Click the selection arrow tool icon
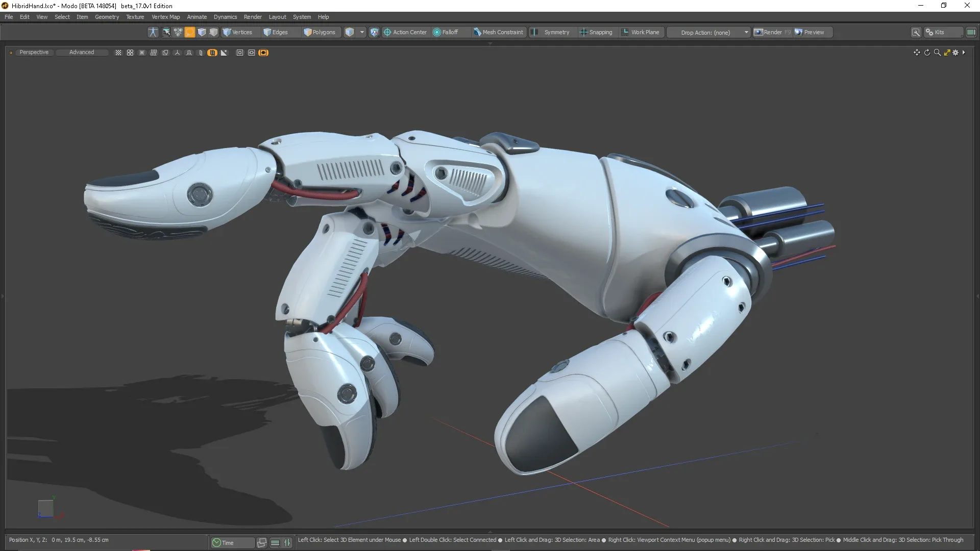The image size is (980, 551). (x=166, y=32)
